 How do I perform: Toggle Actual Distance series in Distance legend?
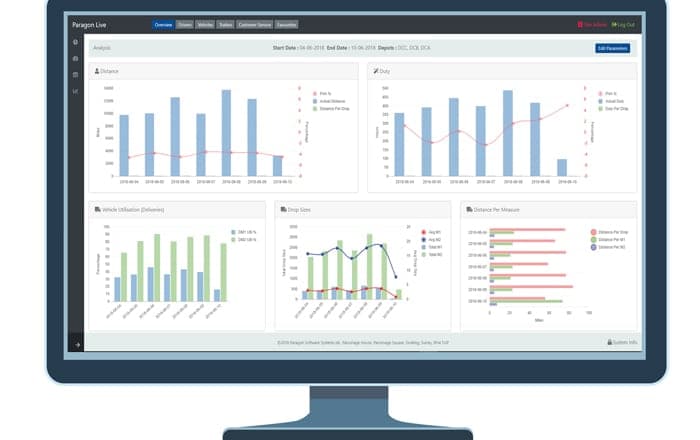[x=329, y=101]
